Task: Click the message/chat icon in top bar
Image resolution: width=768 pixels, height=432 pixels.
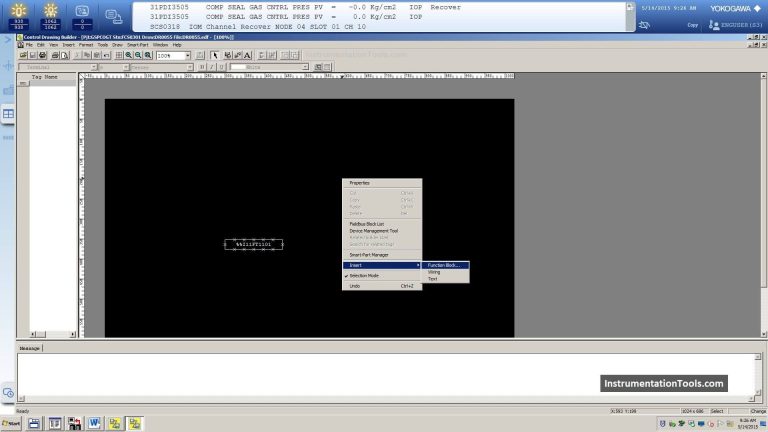Action: click(x=113, y=16)
